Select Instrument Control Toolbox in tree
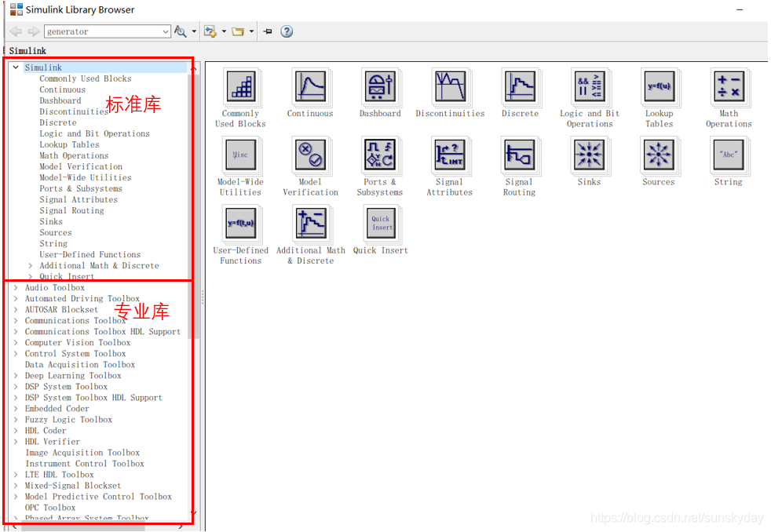This screenshot has height=532, width=771. pos(85,464)
